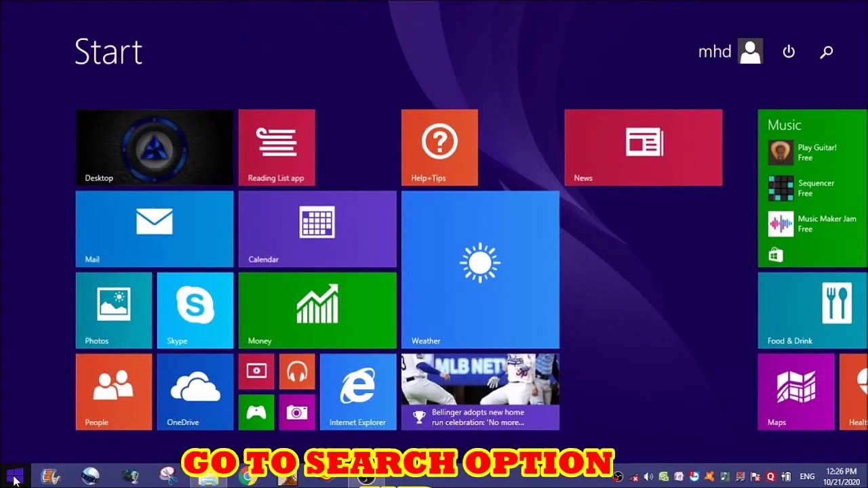Open the small orange headphones Music tile

297,371
